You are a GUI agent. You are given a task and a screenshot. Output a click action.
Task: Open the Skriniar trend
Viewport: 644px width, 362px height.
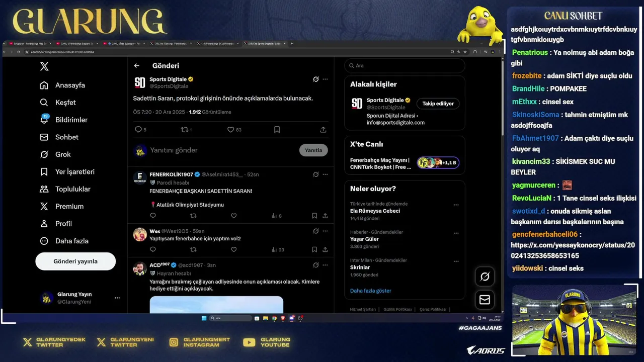coord(361,267)
